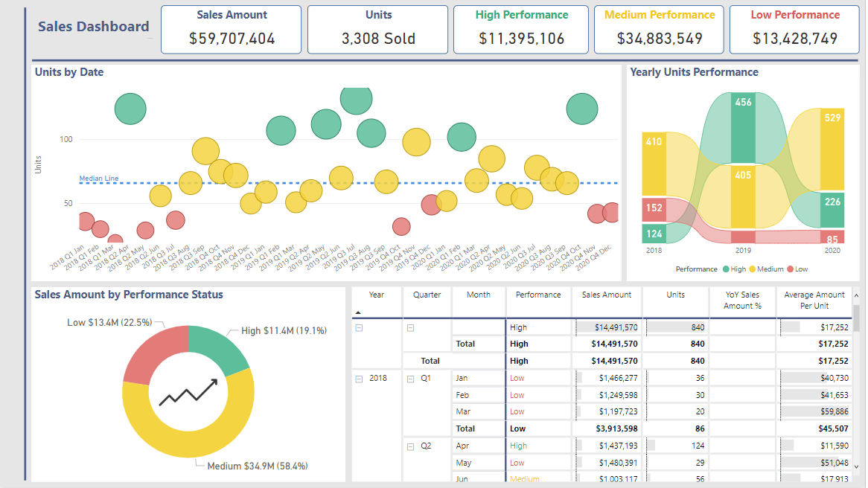Click the table scrollbar up arrow
Viewport: 868px width, 488px height.
(856, 296)
